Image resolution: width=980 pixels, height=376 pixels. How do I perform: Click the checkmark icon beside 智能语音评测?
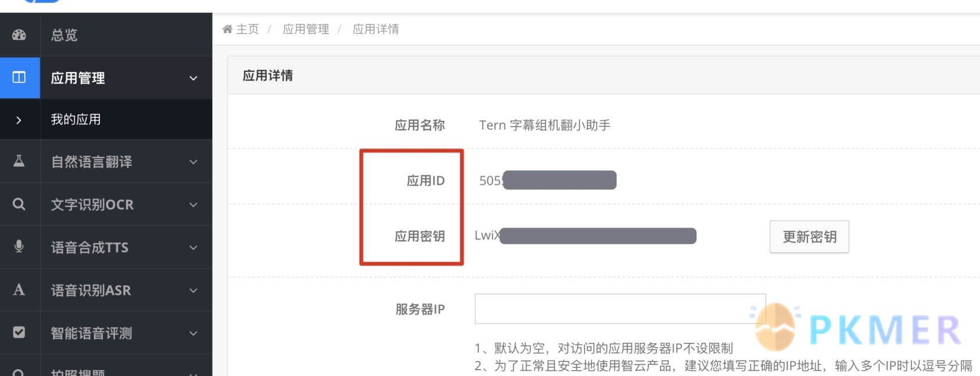(19, 332)
